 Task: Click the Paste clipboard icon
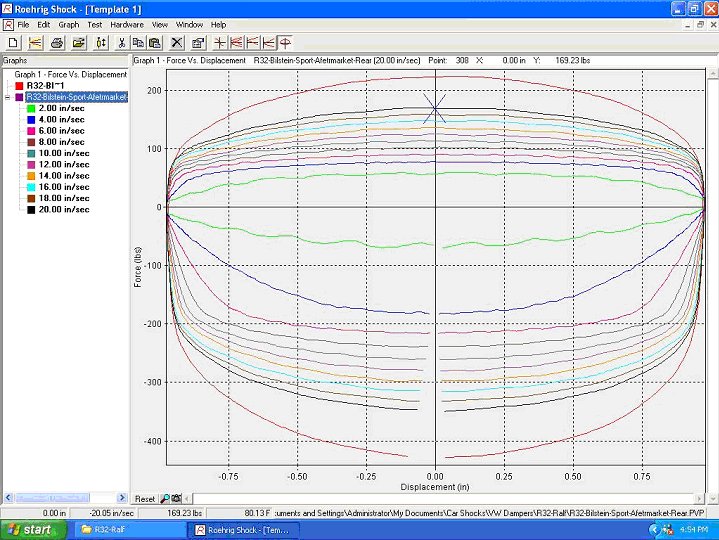(x=154, y=43)
